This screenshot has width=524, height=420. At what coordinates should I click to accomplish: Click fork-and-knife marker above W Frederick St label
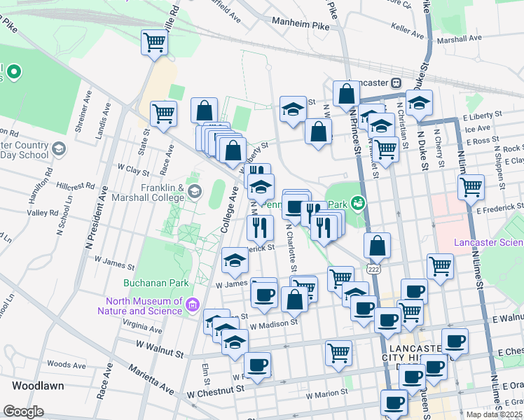(x=261, y=228)
